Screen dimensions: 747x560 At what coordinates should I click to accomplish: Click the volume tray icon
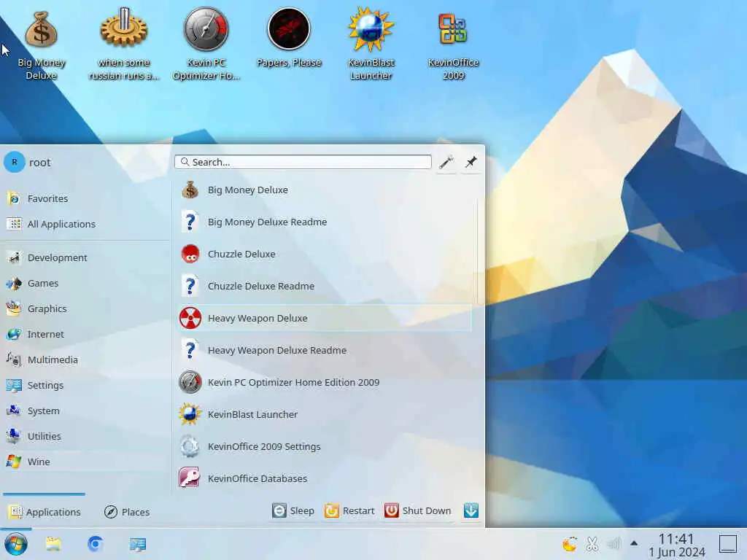tap(614, 544)
